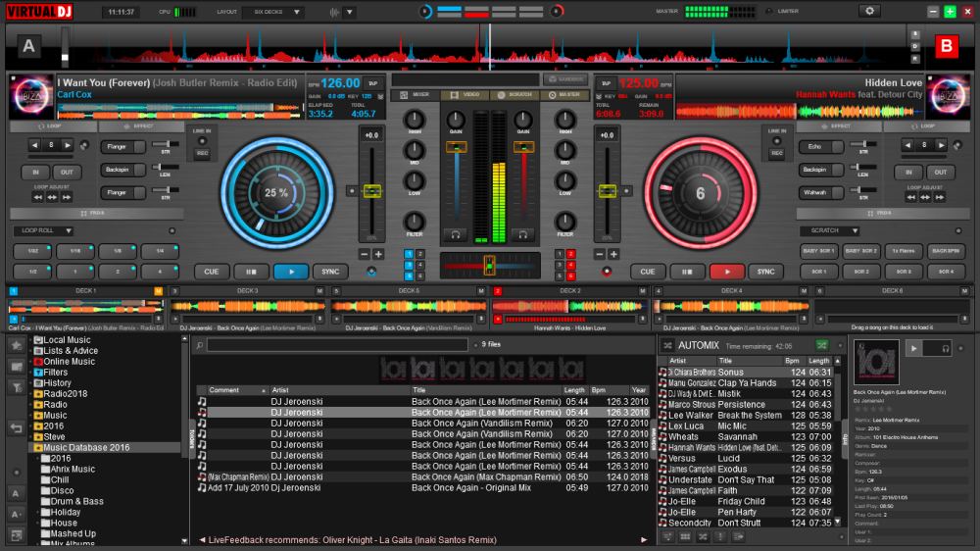Click the file browser search field

337,344
